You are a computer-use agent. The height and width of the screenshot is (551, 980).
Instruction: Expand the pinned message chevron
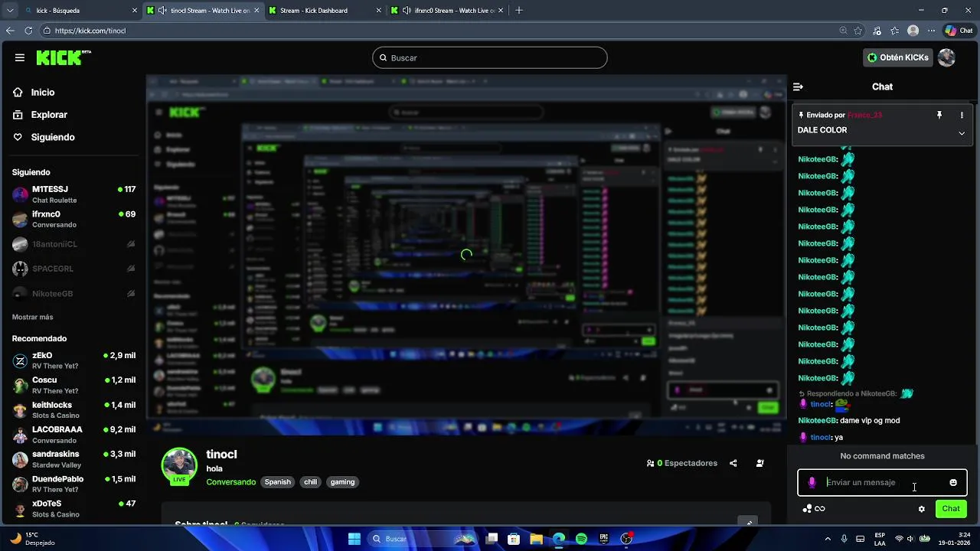(962, 133)
